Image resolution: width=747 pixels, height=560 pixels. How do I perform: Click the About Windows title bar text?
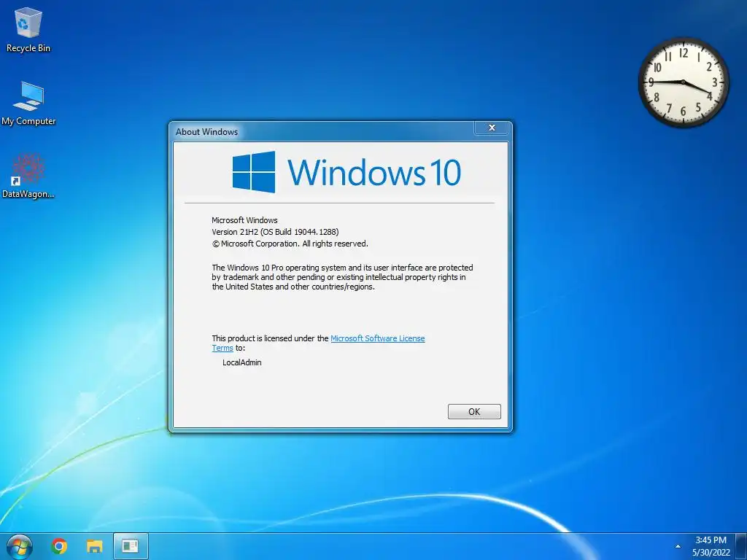206,132
